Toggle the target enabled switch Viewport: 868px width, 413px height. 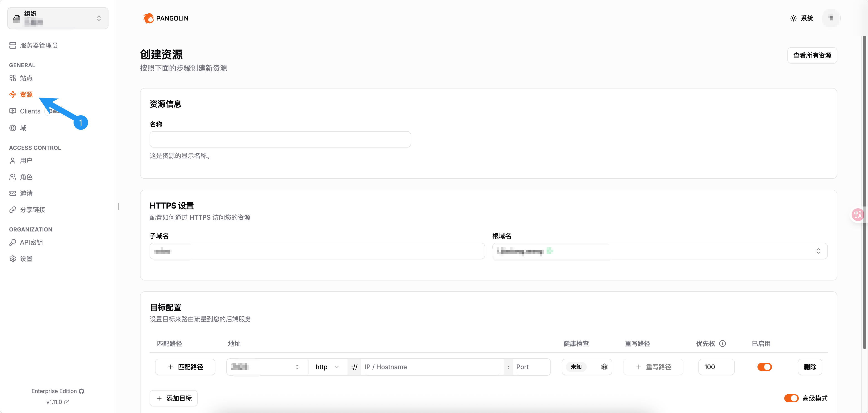click(764, 367)
